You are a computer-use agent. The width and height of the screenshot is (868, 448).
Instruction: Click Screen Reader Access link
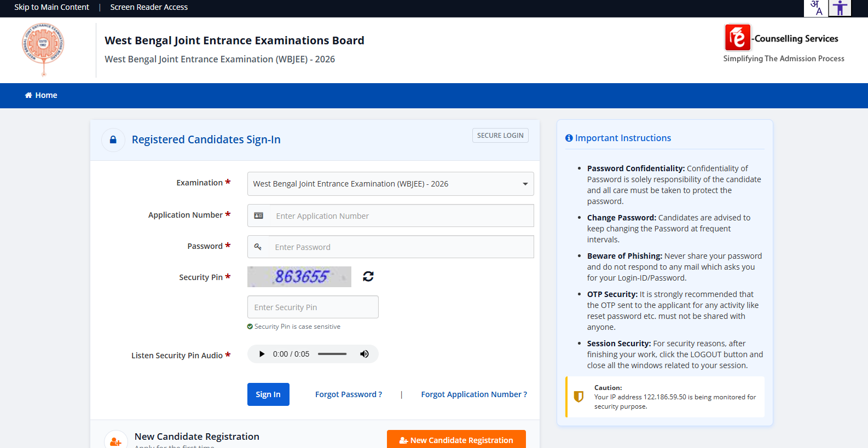149,7
